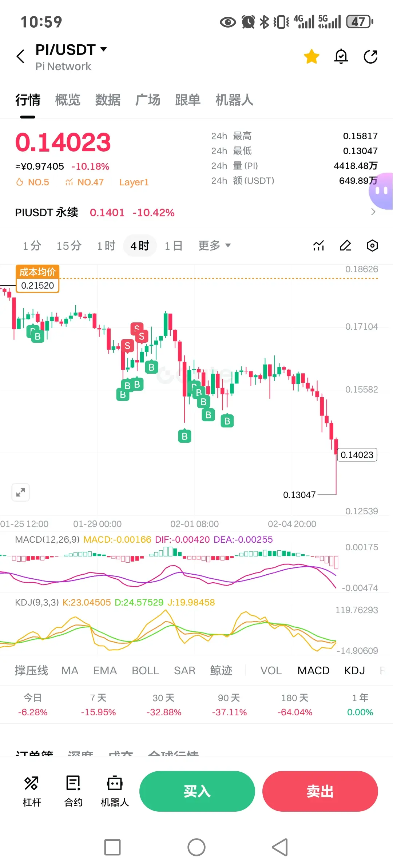Toggle the BOLL indicator
Viewport: 393px width, 868px height.
point(145,671)
